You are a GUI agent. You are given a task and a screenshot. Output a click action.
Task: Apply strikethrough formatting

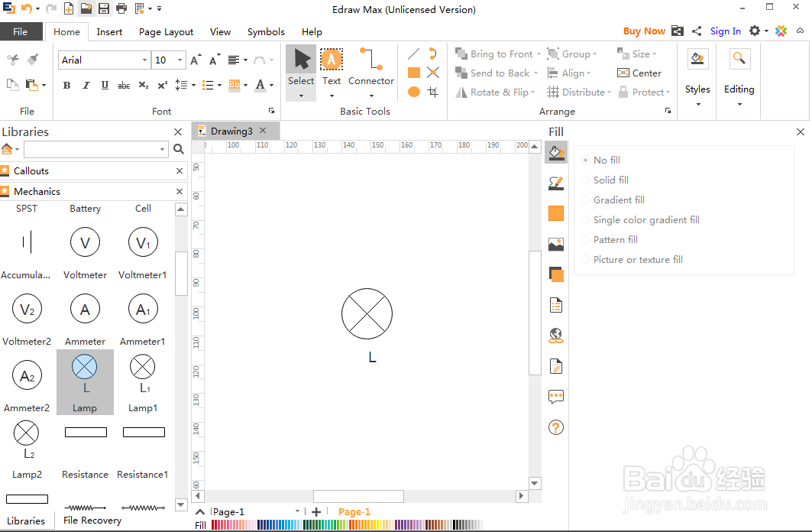point(124,85)
